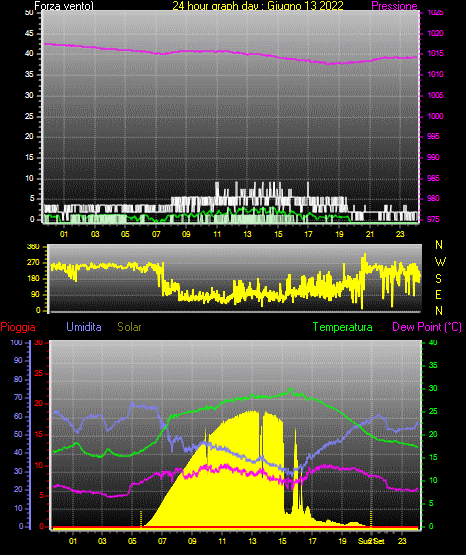Image resolution: width=466 pixels, height=555 pixels.
Task: Click the 24 hour graph day title
Action: point(258,6)
